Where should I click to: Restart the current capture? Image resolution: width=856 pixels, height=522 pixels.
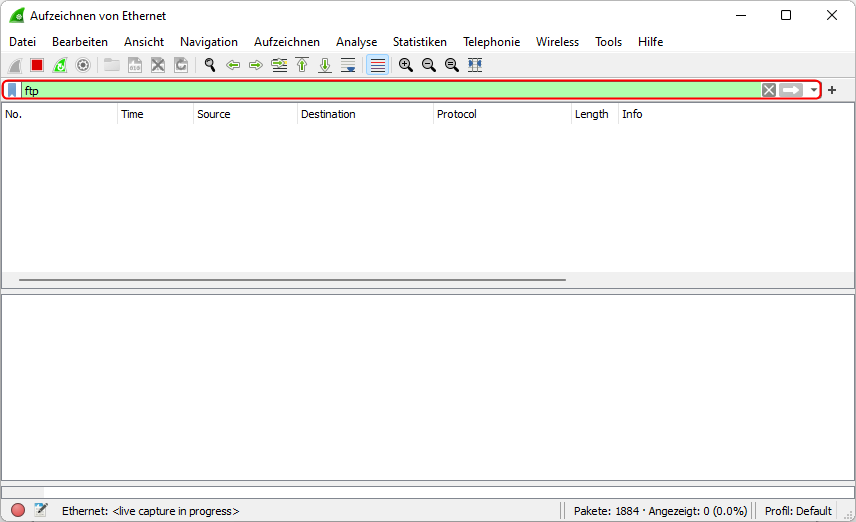[60, 65]
